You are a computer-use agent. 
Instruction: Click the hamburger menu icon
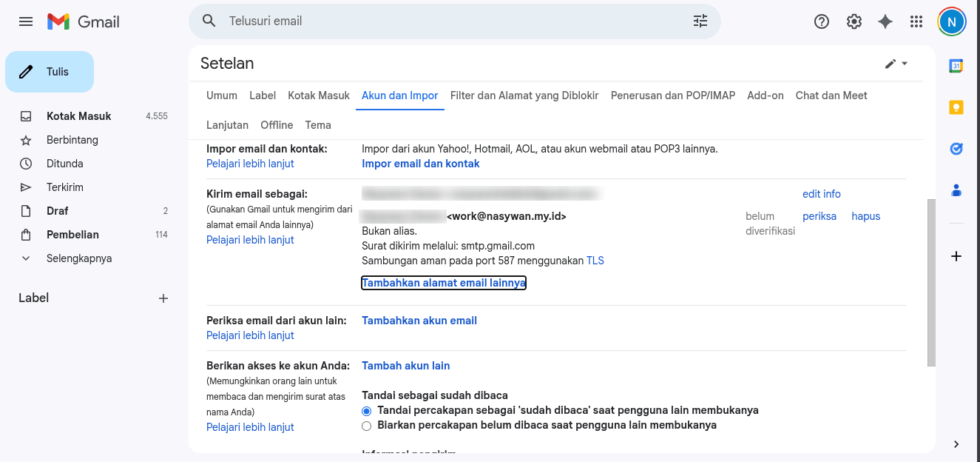25,21
